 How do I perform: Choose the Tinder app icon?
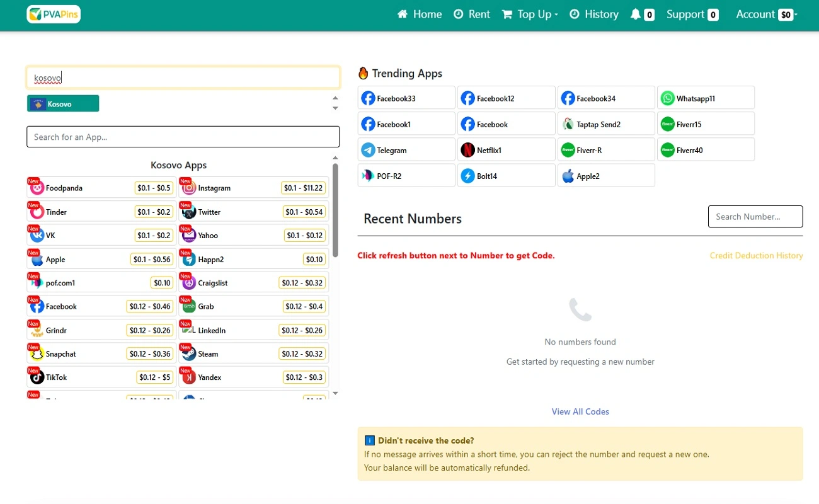pyautogui.click(x=37, y=212)
